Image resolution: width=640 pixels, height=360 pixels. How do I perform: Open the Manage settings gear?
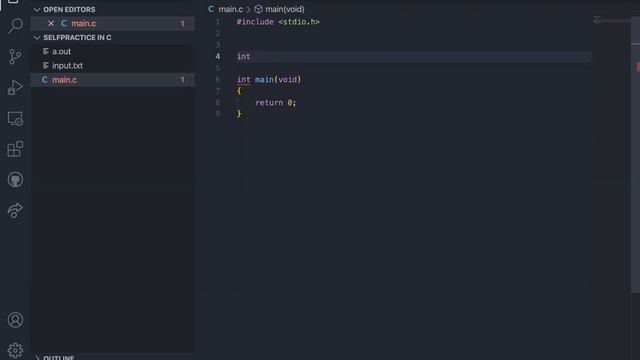(x=15, y=350)
